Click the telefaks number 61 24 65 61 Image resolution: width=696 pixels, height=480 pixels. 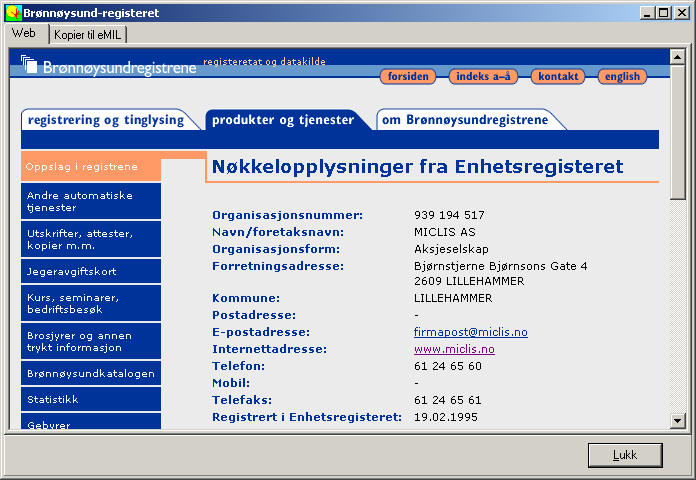coord(447,400)
